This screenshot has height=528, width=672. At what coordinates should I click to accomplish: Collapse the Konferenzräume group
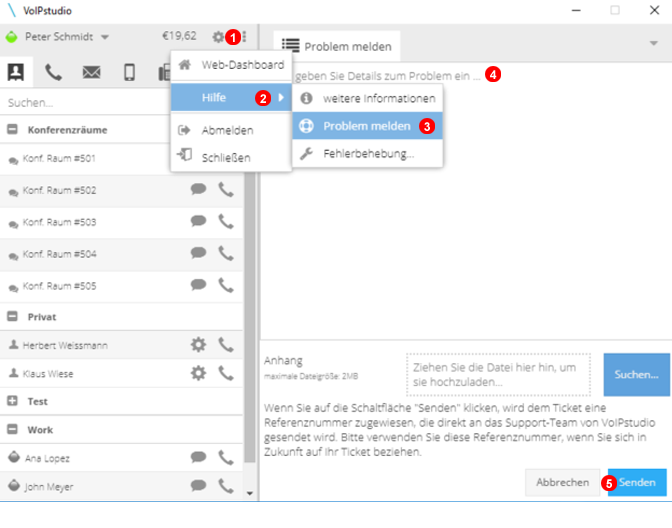[13, 130]
